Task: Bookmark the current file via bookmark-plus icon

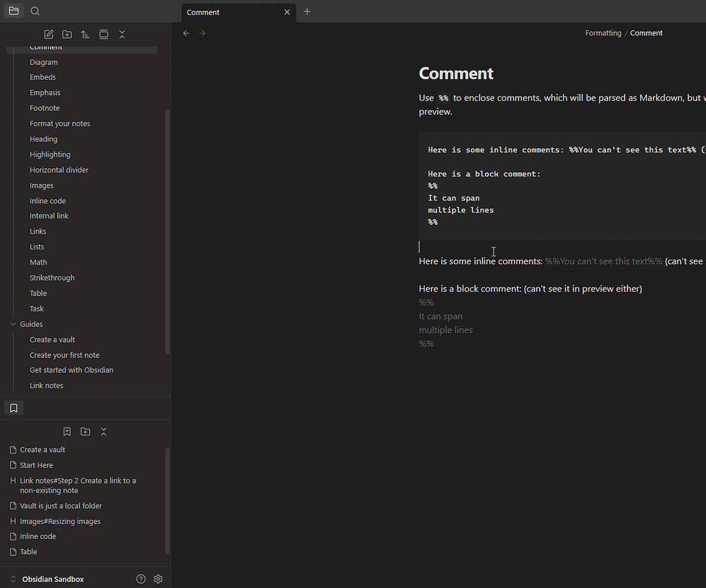Action: (x=67, y=431)
